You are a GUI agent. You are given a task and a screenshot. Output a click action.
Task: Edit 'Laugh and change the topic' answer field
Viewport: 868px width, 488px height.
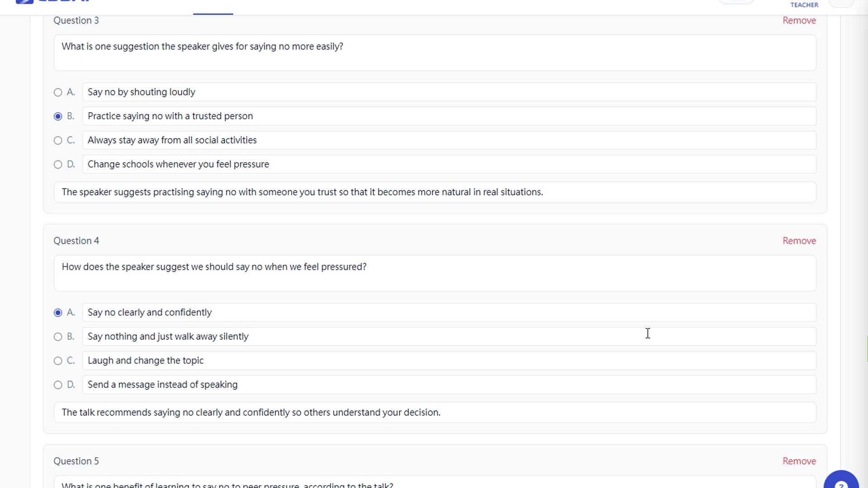click(x=449, y=361)
